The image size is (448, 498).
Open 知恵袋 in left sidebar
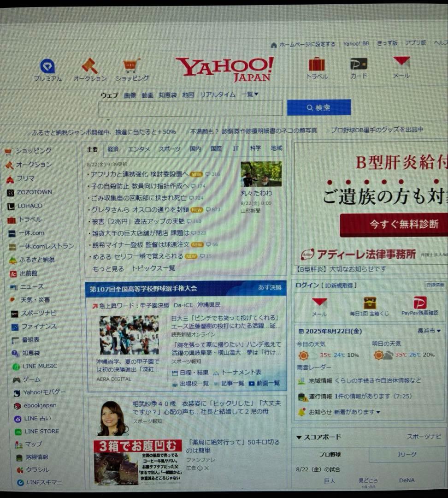pos(31,353)
